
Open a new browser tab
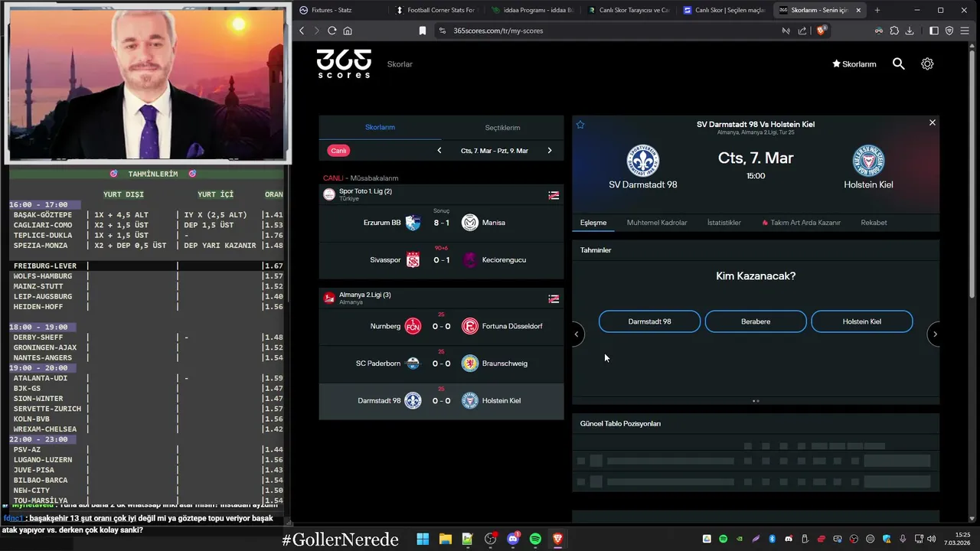[877, 10]
